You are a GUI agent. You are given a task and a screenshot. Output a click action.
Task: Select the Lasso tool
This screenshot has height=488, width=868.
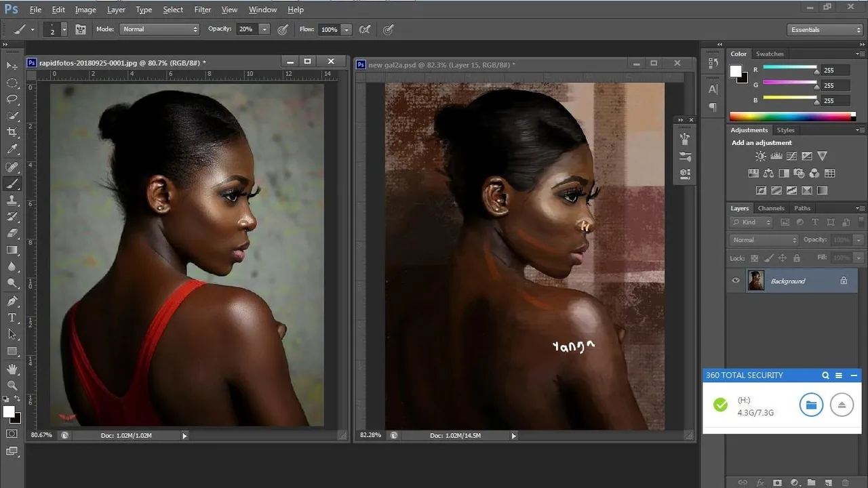point(12,100)
